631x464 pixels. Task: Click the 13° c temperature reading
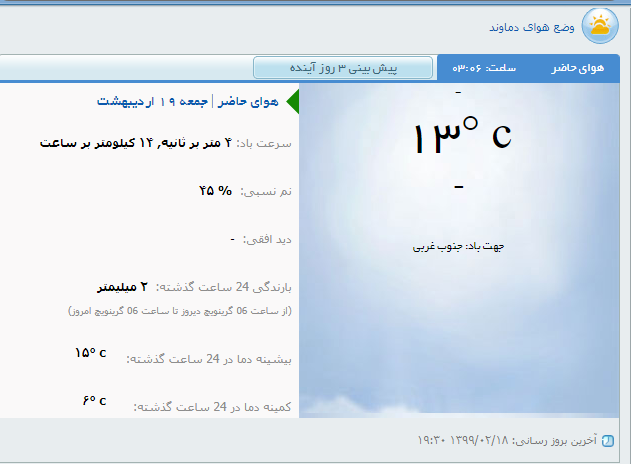click(462, 135)
